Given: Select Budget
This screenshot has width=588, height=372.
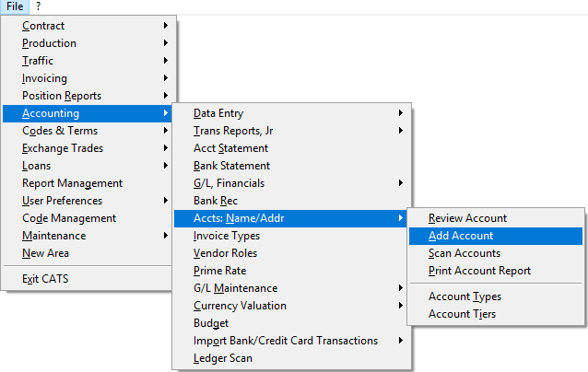Looking at the screenshot, I should (291, 323).
